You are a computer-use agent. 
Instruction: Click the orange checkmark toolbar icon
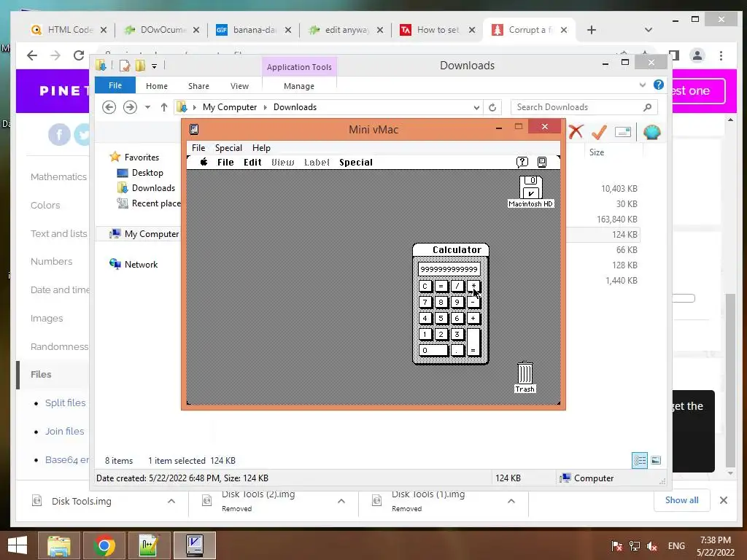coord(600,131)
